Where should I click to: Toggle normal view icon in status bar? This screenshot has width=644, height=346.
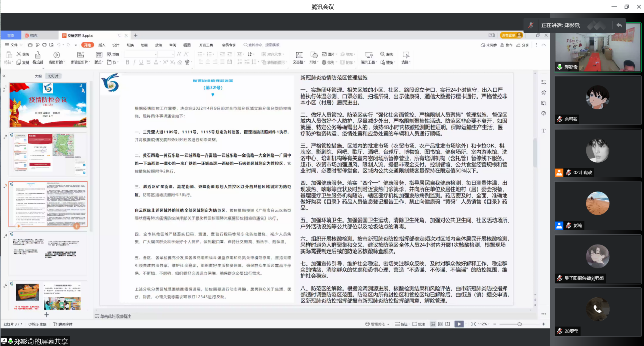tap(433, 324)
